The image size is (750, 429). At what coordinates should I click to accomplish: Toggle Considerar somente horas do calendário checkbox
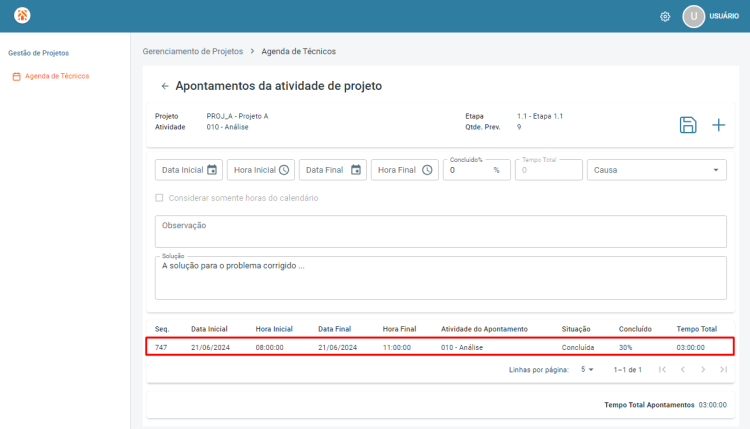click(159, 198)
